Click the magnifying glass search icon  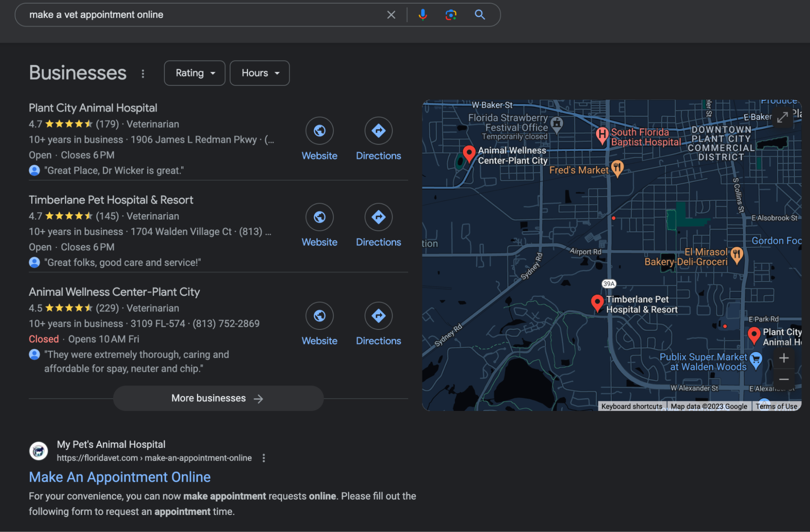click(480, 15)
